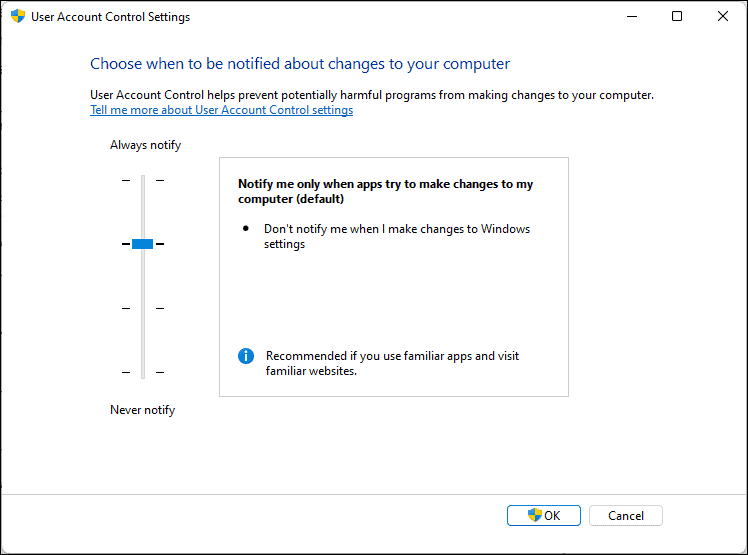Open the User Account Control help link
Image resolution: width=748 pixels, height=555 pixels.
pyautogui.click(x=221, y=110)
